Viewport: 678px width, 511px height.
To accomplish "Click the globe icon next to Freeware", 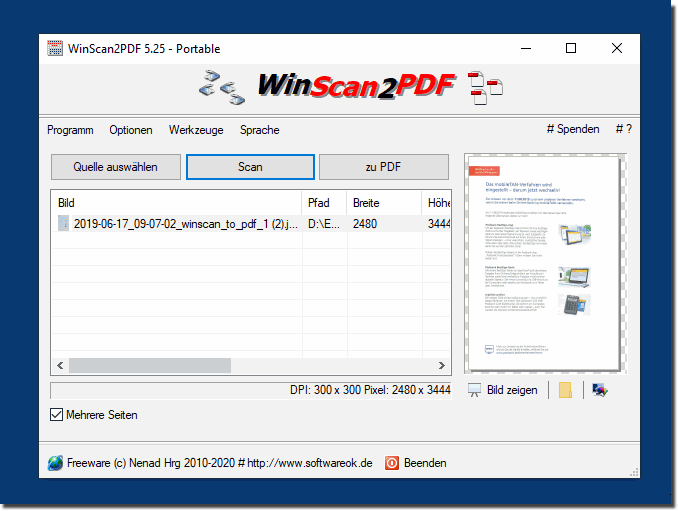I will (55, 463).
